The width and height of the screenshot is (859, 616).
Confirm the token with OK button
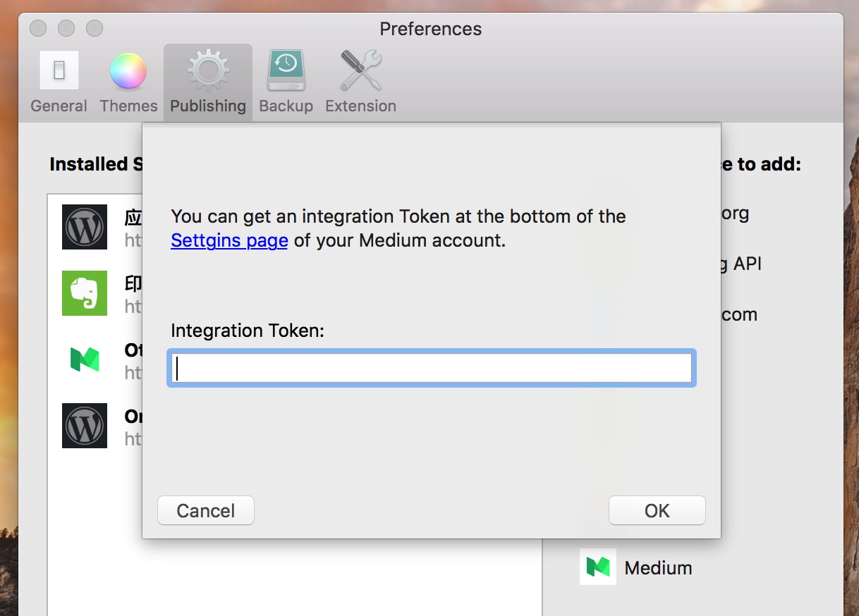pyautogui.click(x=657, y=510)
